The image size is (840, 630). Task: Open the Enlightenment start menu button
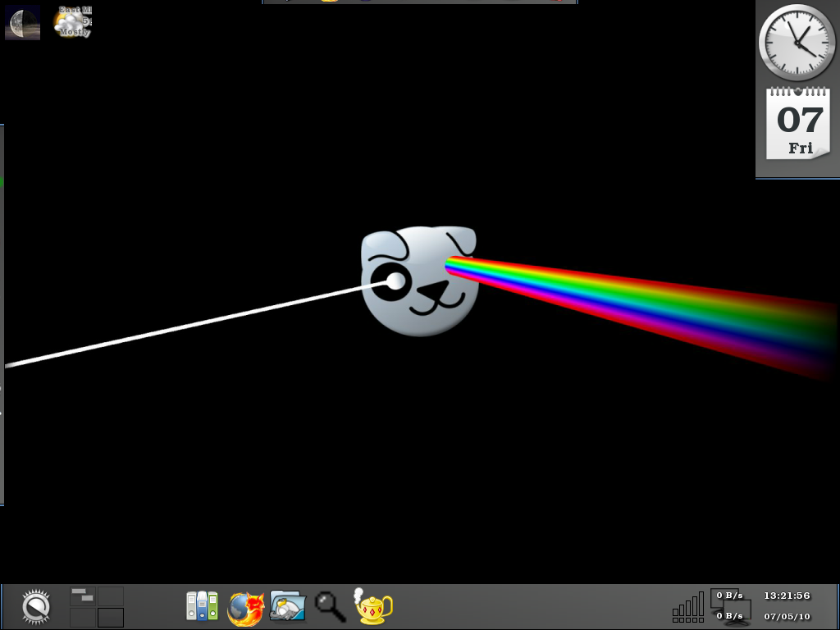(36, 608)
